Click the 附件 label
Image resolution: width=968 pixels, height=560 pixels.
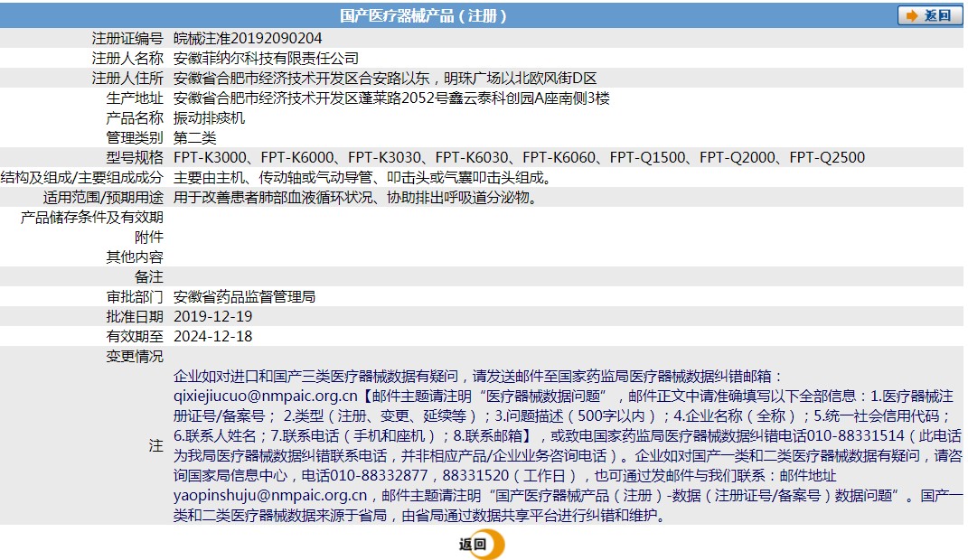(149, 237)
